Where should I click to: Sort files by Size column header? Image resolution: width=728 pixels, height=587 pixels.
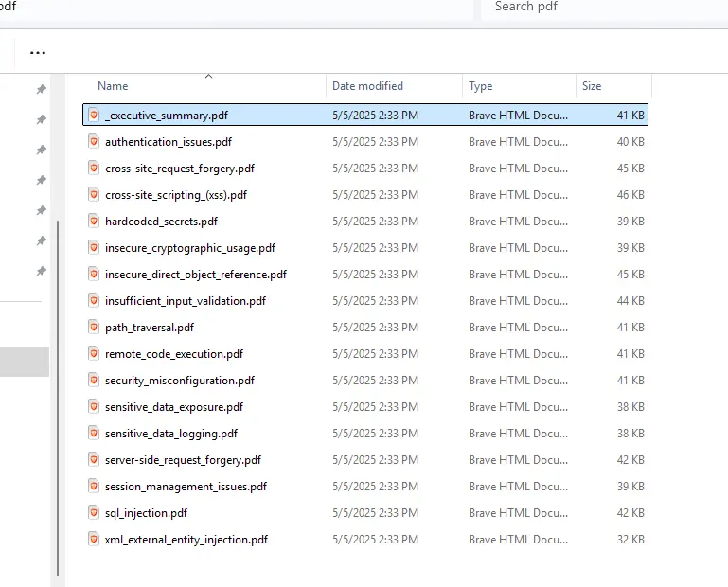click(x=592, y=86)
